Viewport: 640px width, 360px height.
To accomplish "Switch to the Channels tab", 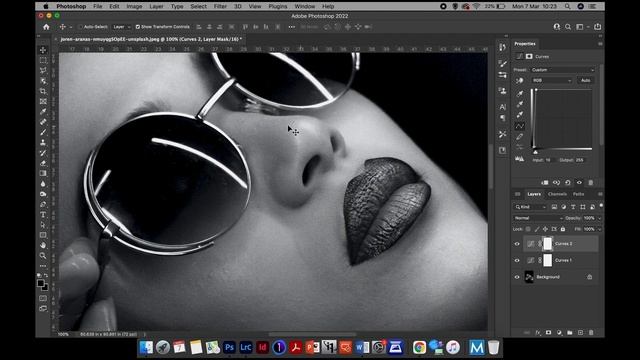I will click(557, 194).
